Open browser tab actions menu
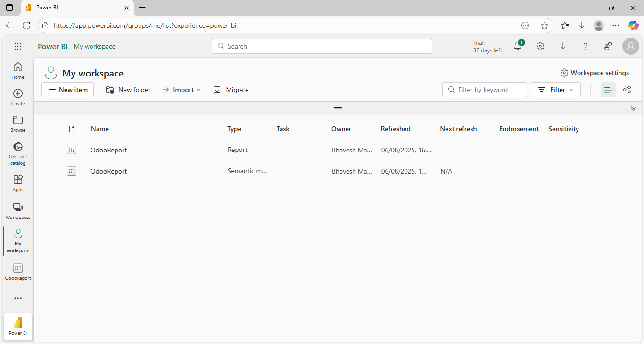The width and height of the screenshot is (644, 344). [9, 8]
